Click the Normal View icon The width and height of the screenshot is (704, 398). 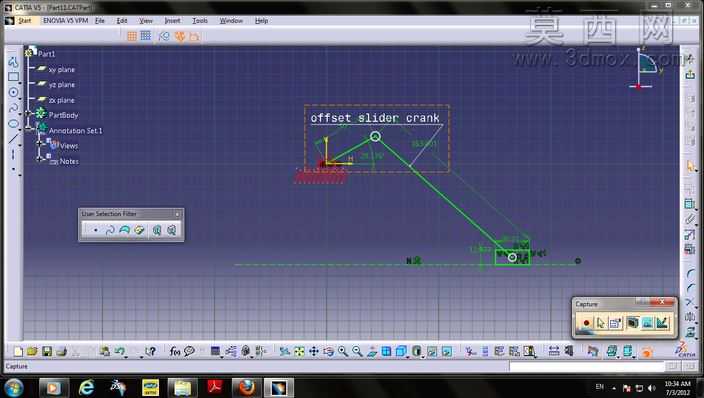(x=372, y=351)
